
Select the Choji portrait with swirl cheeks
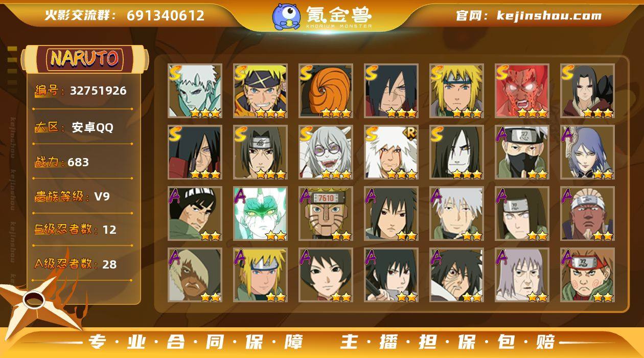point(587,275)
